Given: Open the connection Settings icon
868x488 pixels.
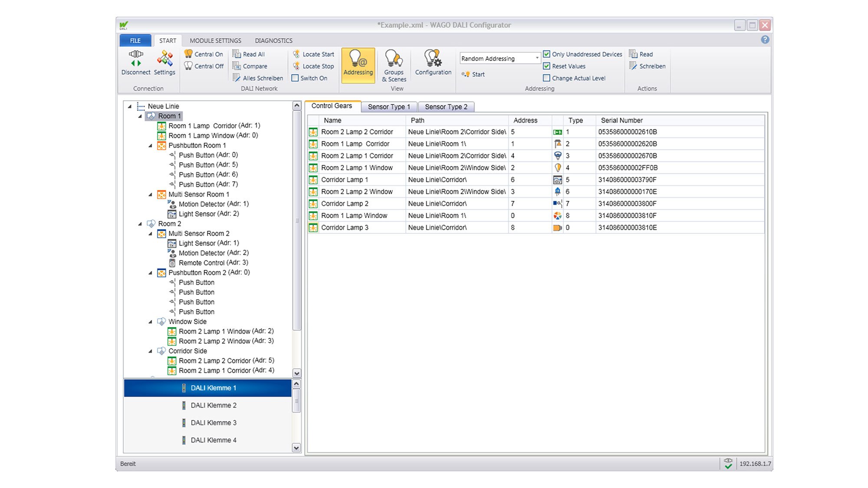Looking at the screenshot, I should click(164, 59).
